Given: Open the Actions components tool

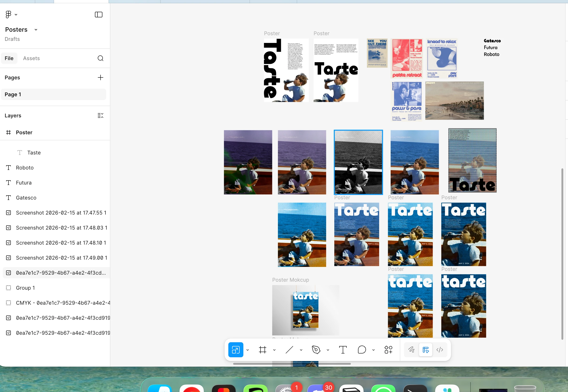Looking at the screenshot, I should pyautogui.click(x=388, y=350).
